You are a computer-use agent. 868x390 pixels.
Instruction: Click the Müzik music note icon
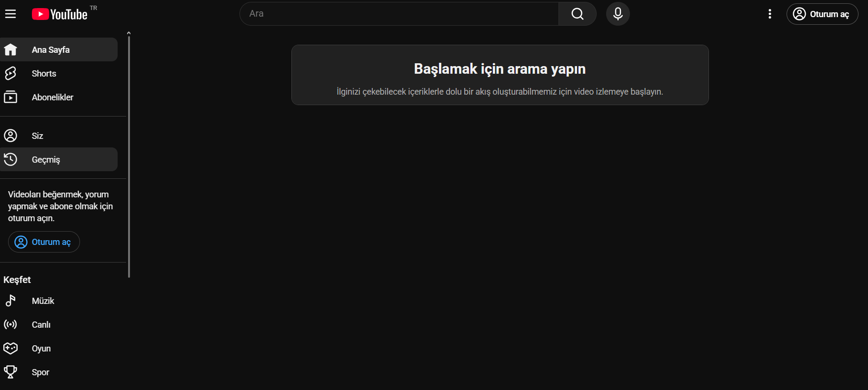click(10, 301)
